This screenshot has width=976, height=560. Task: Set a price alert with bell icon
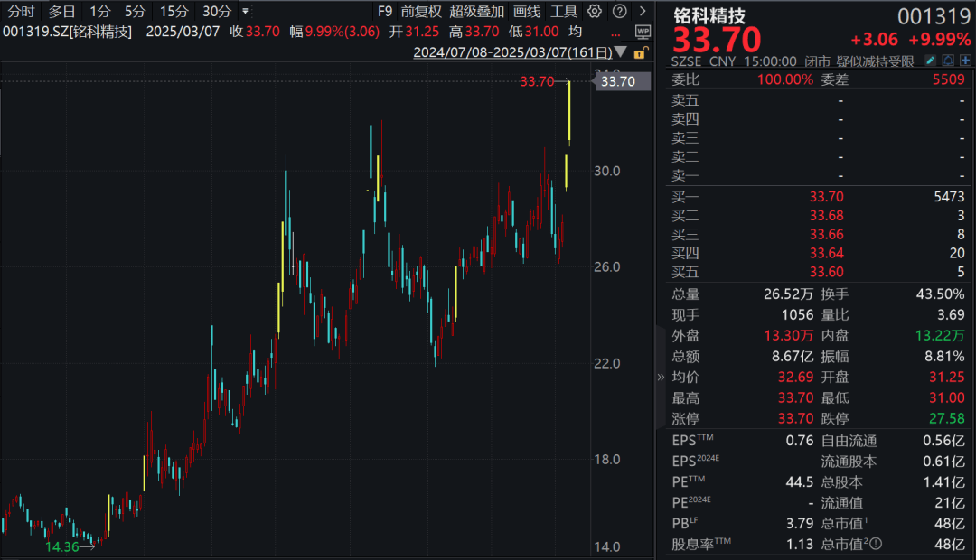[x=948, y=61]
